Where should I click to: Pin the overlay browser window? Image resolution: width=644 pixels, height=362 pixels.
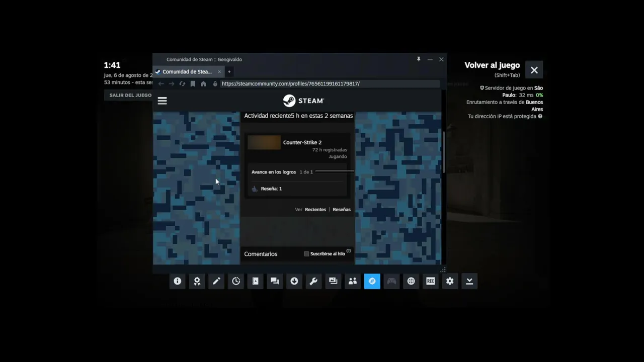point(419,59)
